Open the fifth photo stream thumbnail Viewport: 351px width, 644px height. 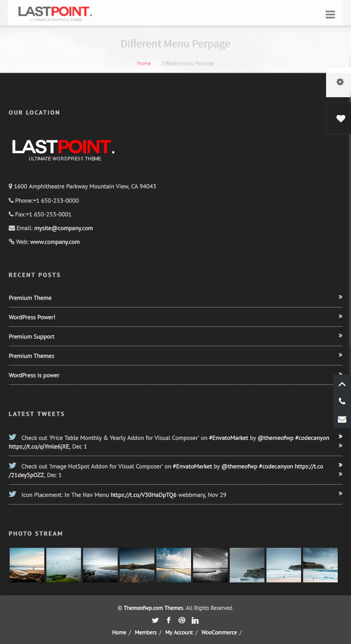point(174,565)
